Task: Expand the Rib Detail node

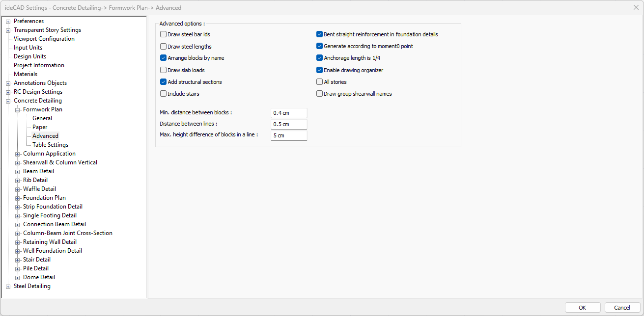Action: pyautogui.click(x=18, y=180)
